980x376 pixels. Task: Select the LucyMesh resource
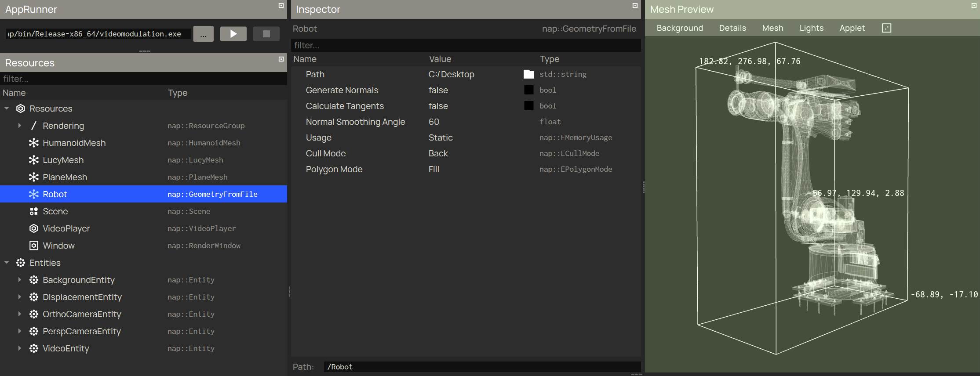[x=63, y=160]
